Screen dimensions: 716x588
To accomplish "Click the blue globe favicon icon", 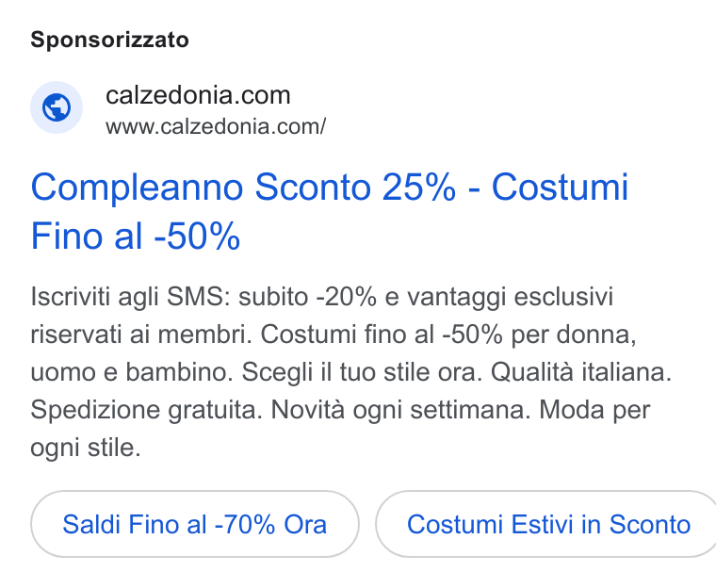I will (57, 107).
